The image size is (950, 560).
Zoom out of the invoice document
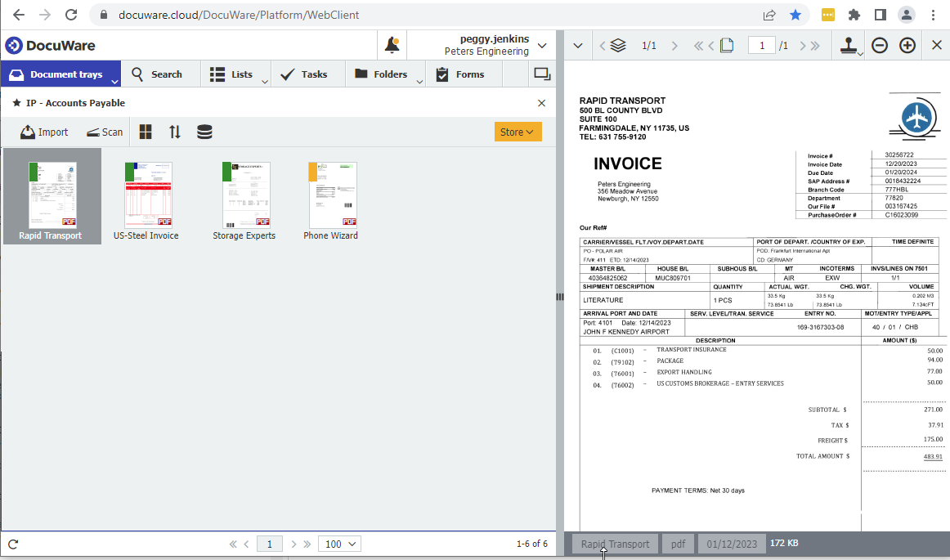click(880, 46)
